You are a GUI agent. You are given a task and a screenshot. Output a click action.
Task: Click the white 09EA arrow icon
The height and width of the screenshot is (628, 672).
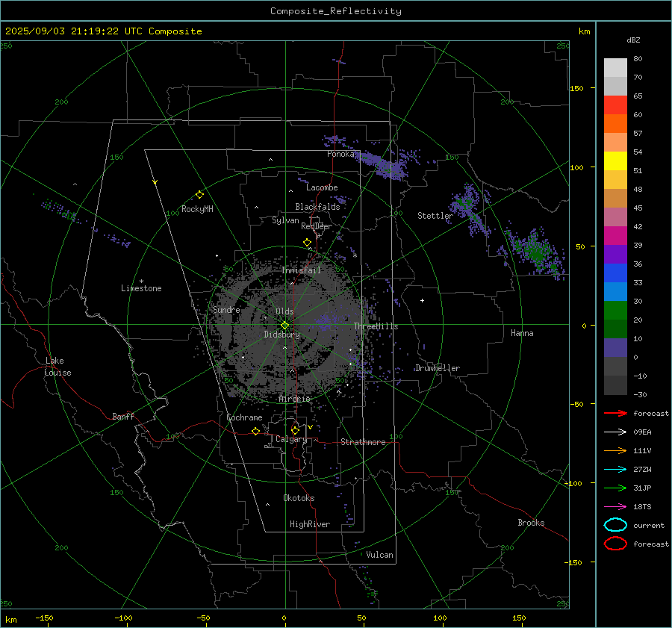(615, 432)
